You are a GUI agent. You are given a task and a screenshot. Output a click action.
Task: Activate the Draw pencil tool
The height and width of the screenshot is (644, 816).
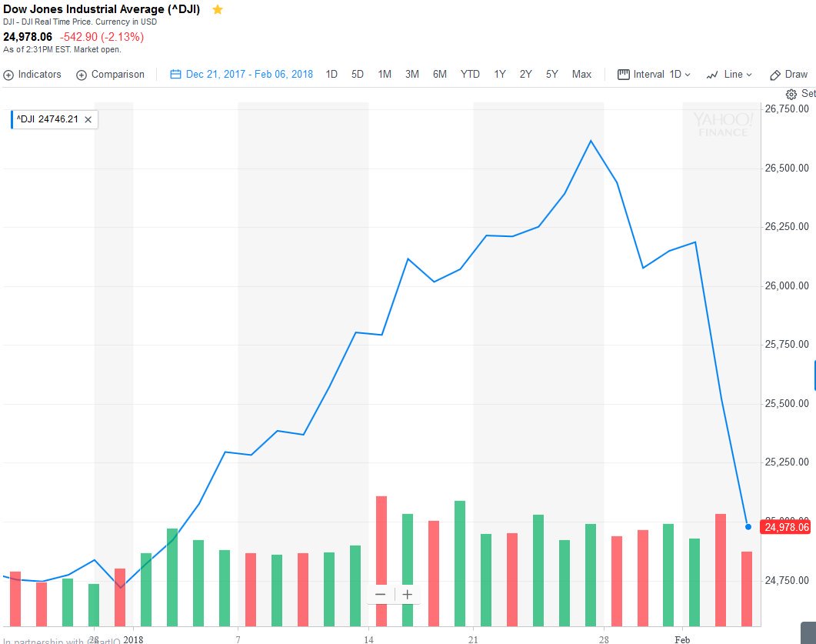pos(789,75)
